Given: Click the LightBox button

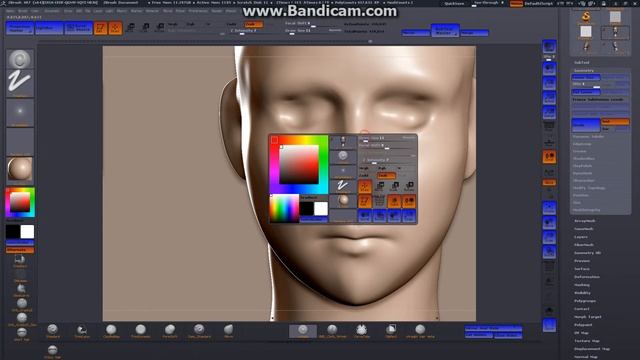Looking at the screenshot, I should [x=49, y=28].
